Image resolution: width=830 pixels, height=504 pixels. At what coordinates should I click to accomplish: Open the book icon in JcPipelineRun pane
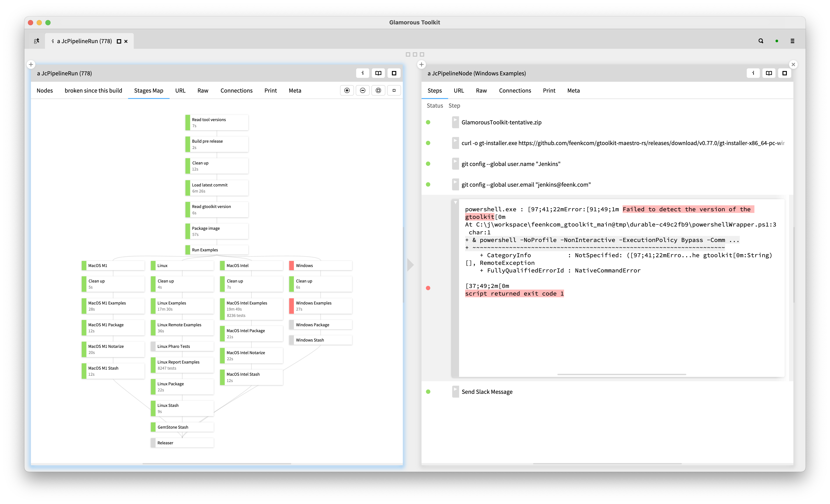tap(378, 73)
